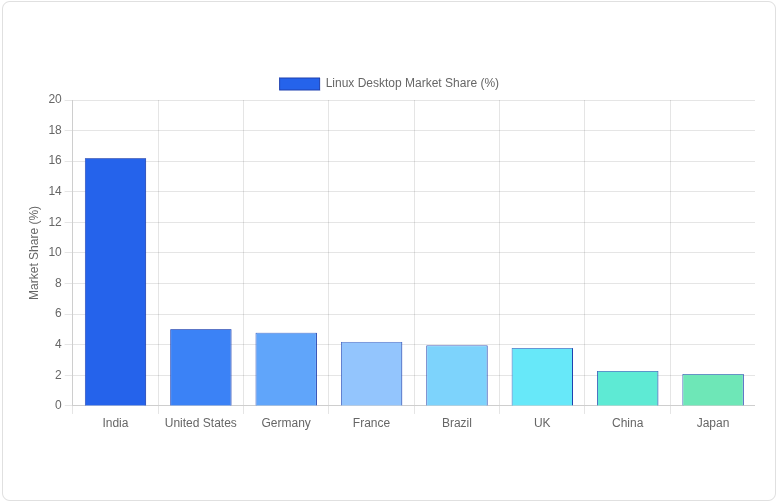Click the Brazil axis label

click(x=457, y=423)
